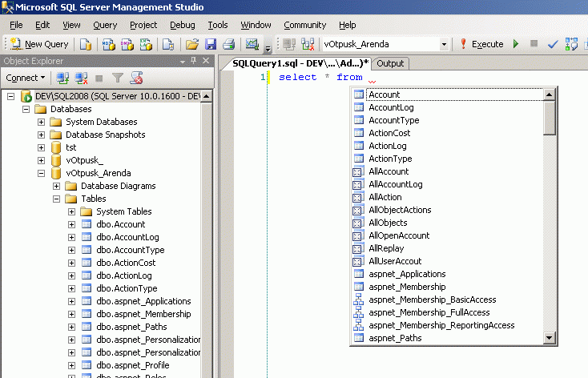The width and height of the screenshot is (588, 378).
Task: Click the Cancel Executing Query stop icon
Action: click(534, 44)
